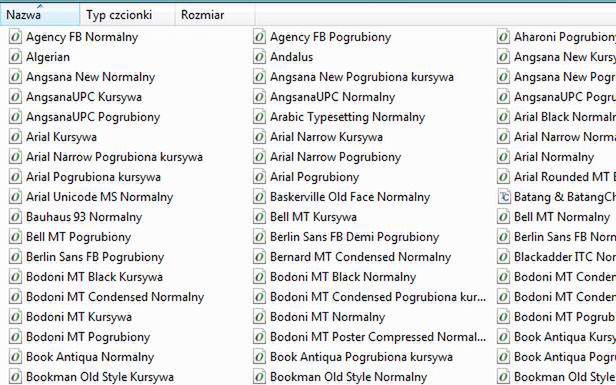Click the font icon beside Bodoni MT Black Kursywa
The height and width of the screenshot is (385, 616).
pos(15,277)
